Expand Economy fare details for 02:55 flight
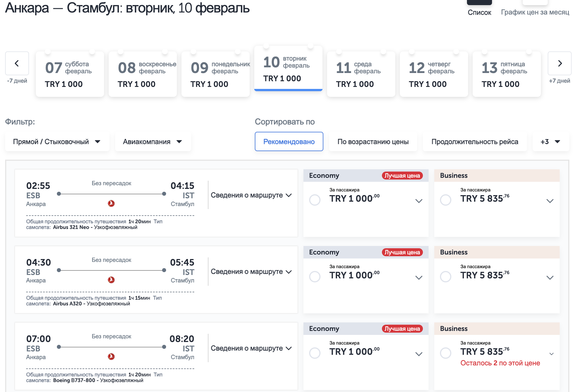Image resolution: width=583 pixels, height=392 pixels. tap(419, 201)
